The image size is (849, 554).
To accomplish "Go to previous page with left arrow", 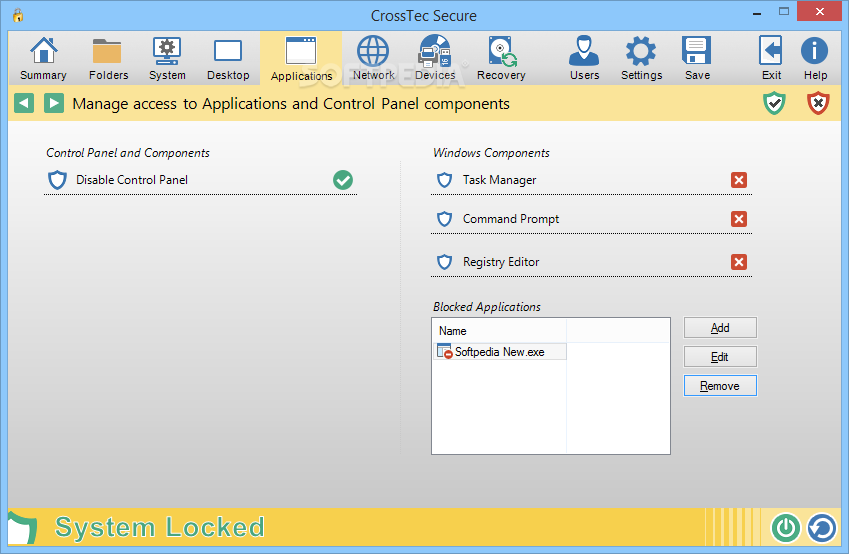I will coord(24,103).
